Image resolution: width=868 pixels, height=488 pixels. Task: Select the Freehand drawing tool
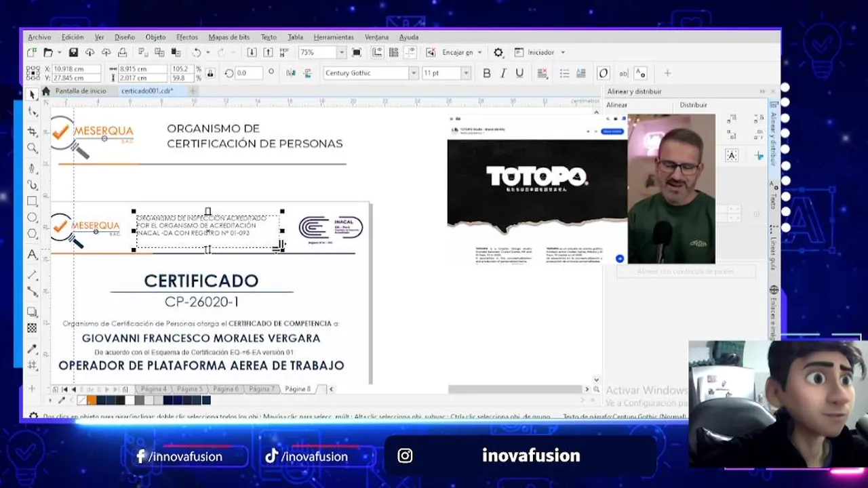click(x=33, y=167)
